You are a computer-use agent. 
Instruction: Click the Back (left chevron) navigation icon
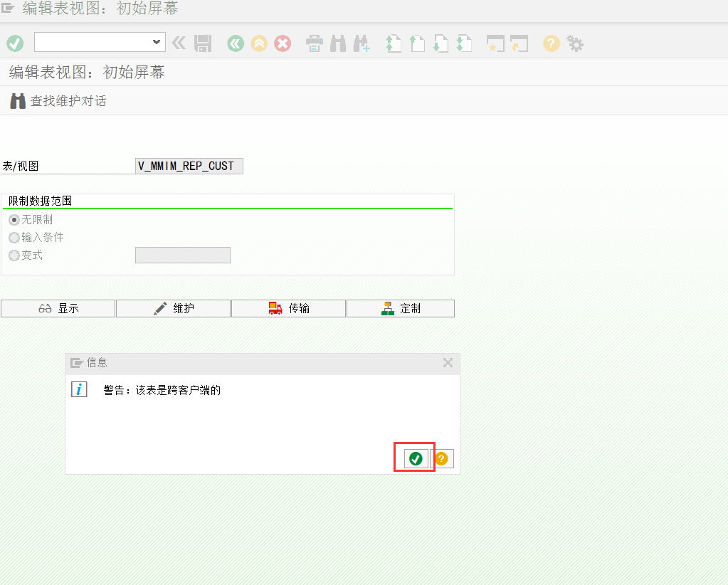point(236,43)
